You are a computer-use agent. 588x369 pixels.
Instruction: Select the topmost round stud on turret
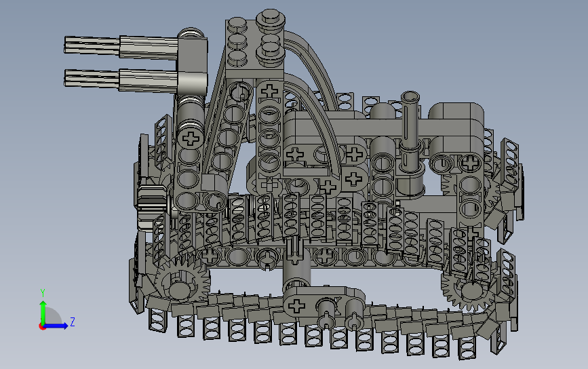pos(271,20)
